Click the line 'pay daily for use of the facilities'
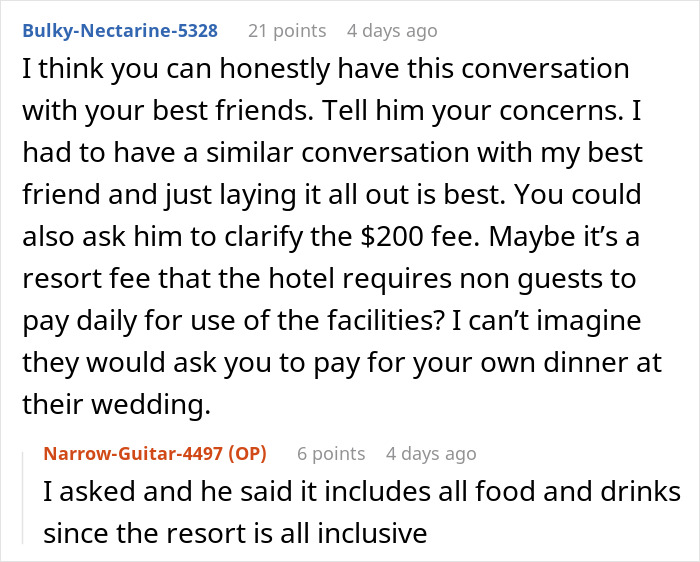The height and width of the screenshot is (562, 700). click(x=332, y=320)
